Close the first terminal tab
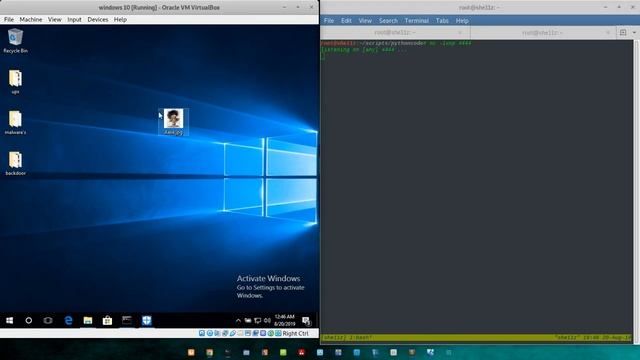The width and height of the screenshot is (640, 360). 460,32
